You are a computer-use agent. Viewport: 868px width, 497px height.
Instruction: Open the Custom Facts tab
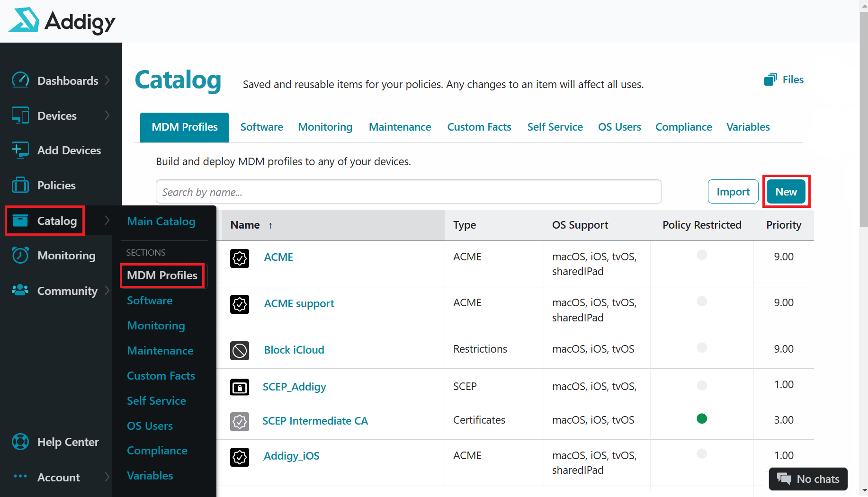[479, 127]
